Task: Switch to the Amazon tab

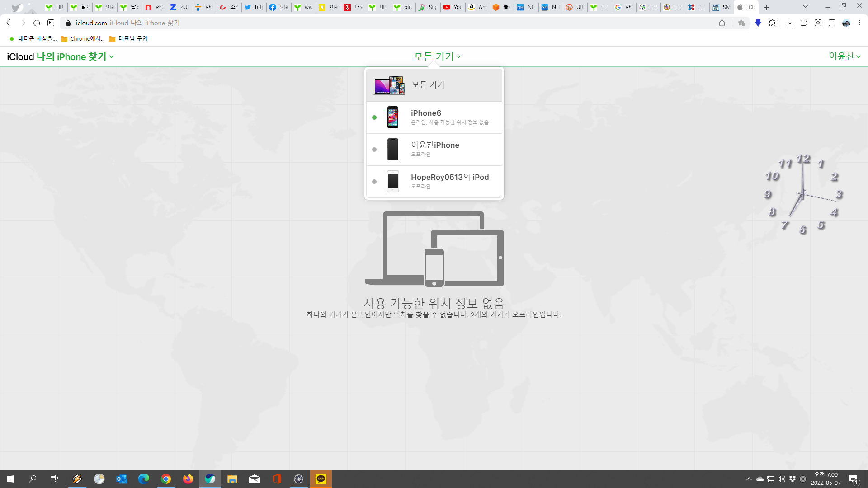Action: pyautogui.click(x=477, y=7)
